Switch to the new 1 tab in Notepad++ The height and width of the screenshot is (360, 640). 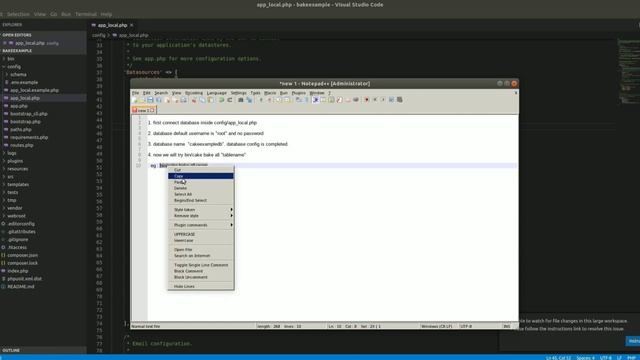(143, 110)
